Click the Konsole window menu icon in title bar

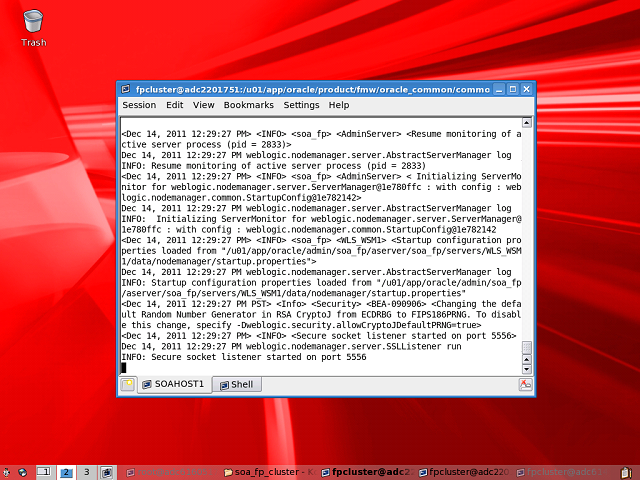[126, 89]
